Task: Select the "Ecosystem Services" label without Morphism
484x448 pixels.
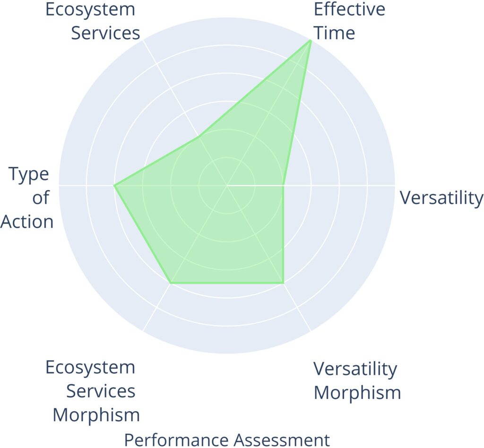Action: (x=93, y=21)
